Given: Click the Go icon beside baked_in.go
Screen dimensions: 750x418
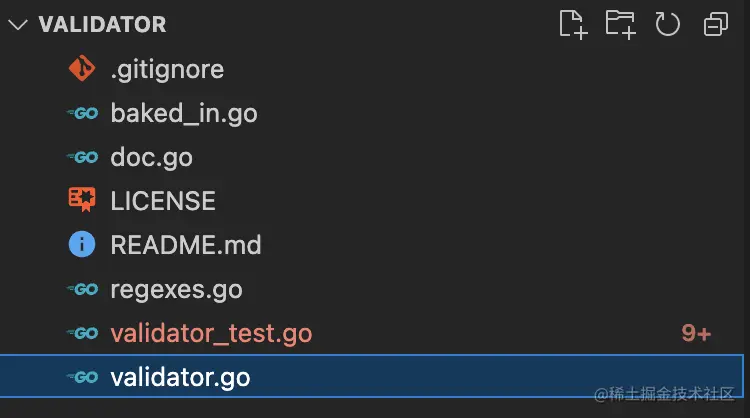Looking at the screenshot, I should (81, 113).
